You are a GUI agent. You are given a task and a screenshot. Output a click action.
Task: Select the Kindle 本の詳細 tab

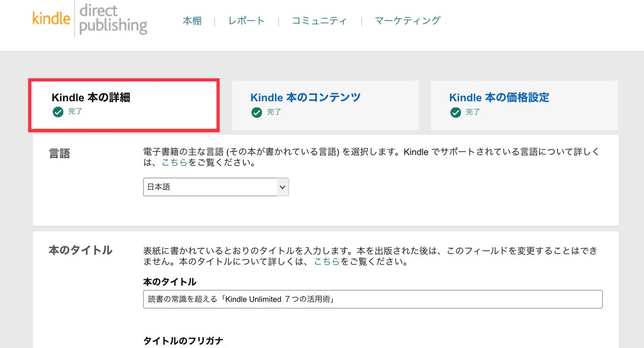(124, 105)
